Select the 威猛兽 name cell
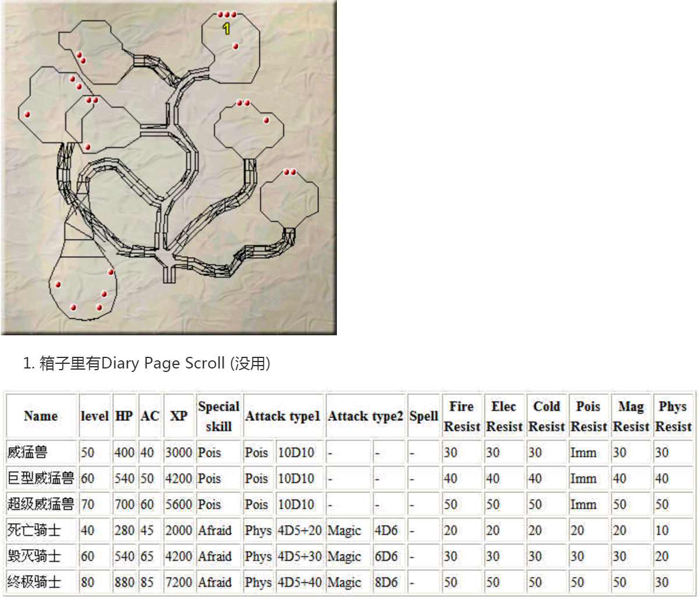This screenshot has height=599, width=700. pos(41,452)
